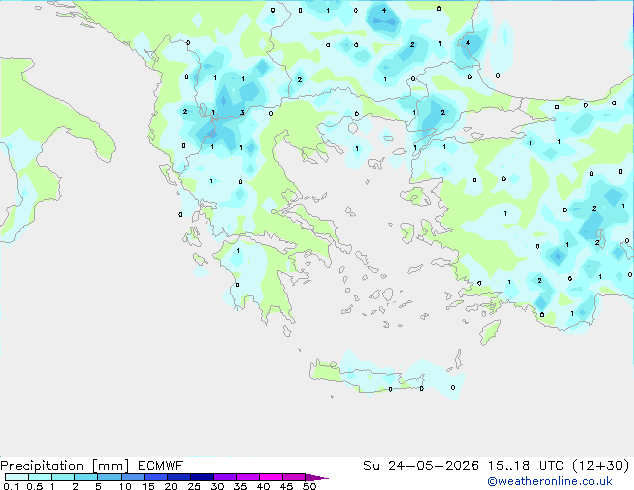This screenshot has width=634, height=490.
Task: Click the '50' legend scale label
Action: 310,486
